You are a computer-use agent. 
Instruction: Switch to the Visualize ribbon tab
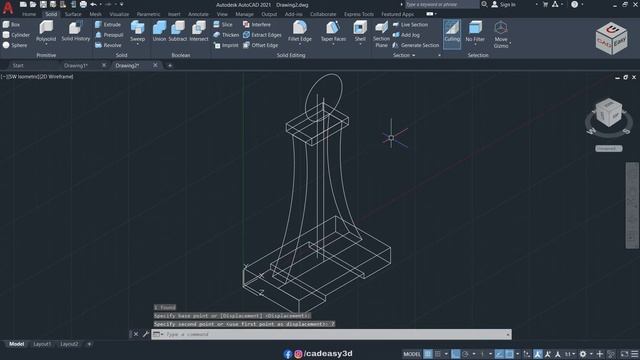tap(119, 14)
